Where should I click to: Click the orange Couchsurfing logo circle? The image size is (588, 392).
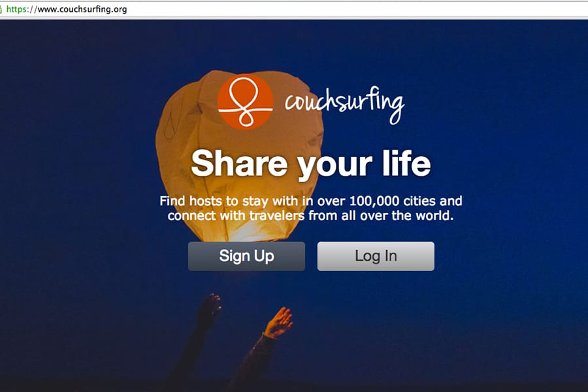245,101
